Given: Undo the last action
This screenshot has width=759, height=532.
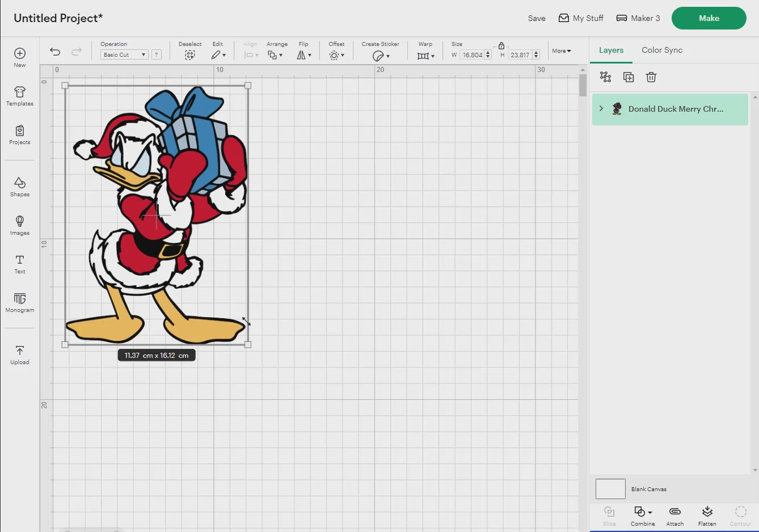Looking at the screenshot, I should click(x=55, y=52).
